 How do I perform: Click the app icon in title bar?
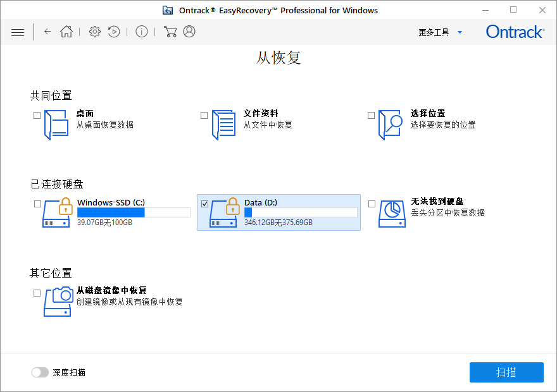[168, 10]
